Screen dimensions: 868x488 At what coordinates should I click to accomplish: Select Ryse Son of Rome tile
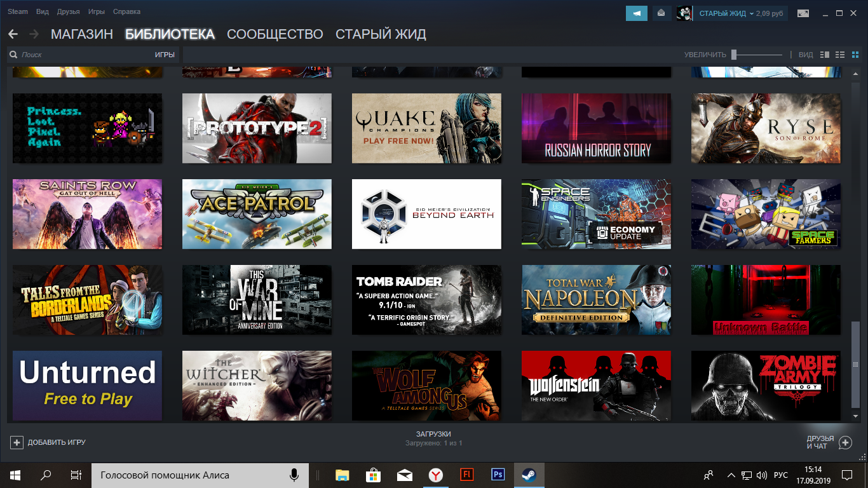766,128
